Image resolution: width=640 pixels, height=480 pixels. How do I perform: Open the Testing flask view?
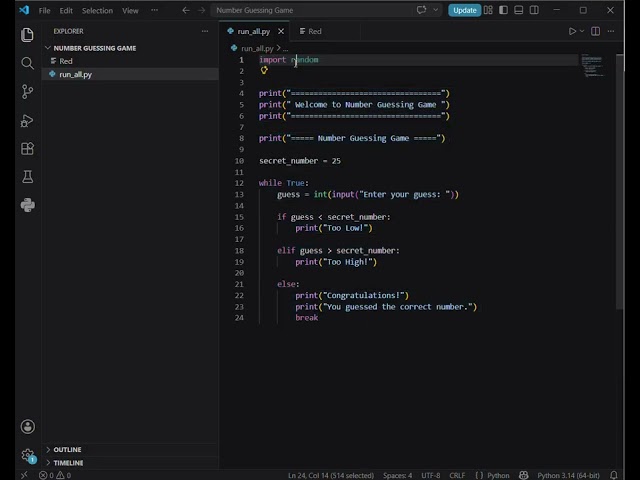click(27, 177)
